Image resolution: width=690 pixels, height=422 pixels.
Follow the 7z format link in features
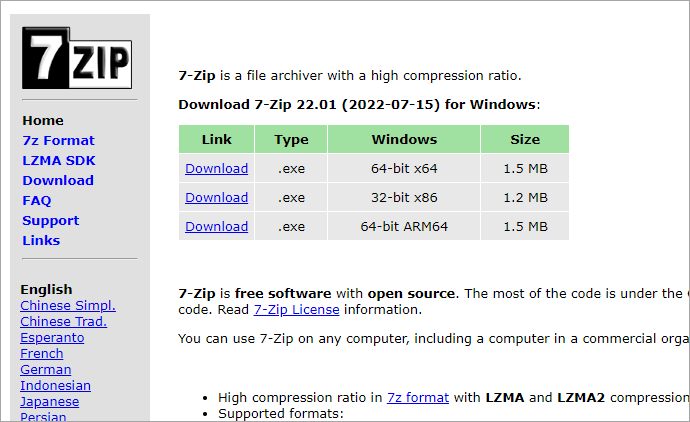418,397
